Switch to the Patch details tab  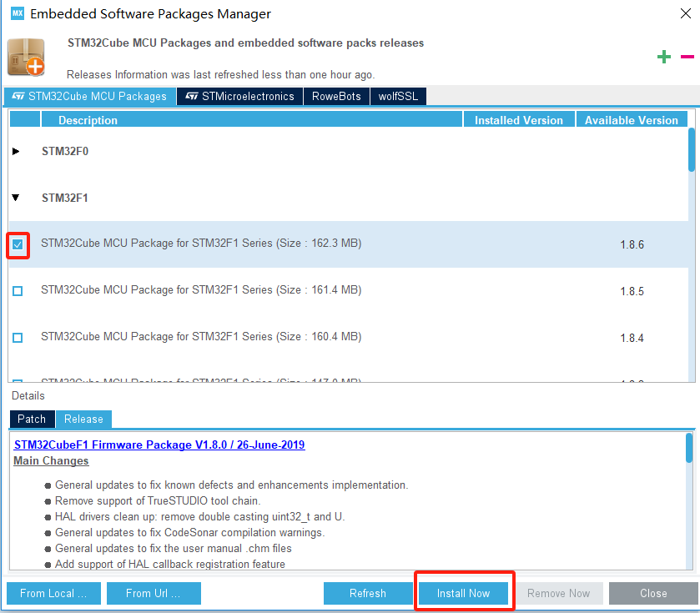pos(32,420)
